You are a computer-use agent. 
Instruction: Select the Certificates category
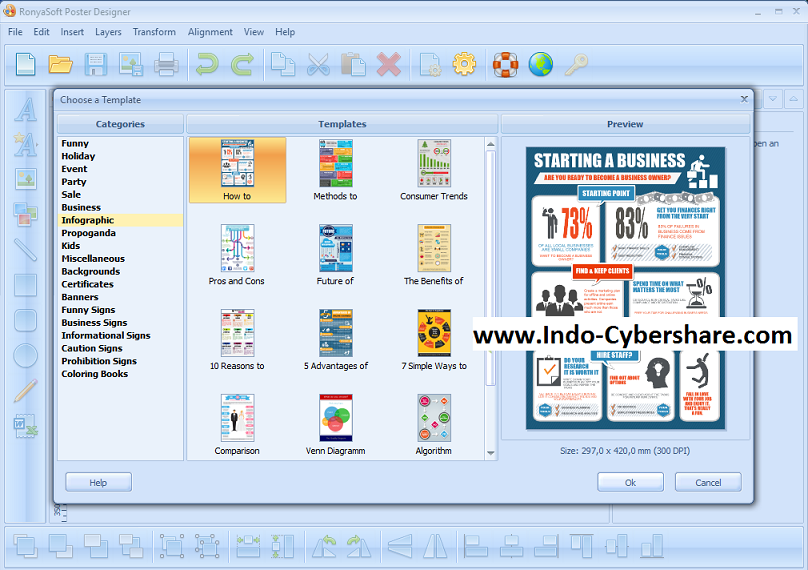88,284
